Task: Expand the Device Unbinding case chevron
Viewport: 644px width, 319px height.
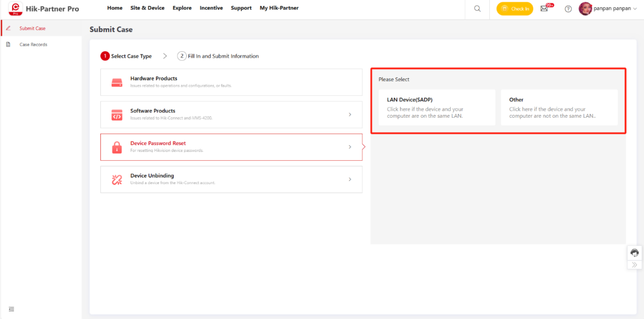Action: click(x=350, y=179)
